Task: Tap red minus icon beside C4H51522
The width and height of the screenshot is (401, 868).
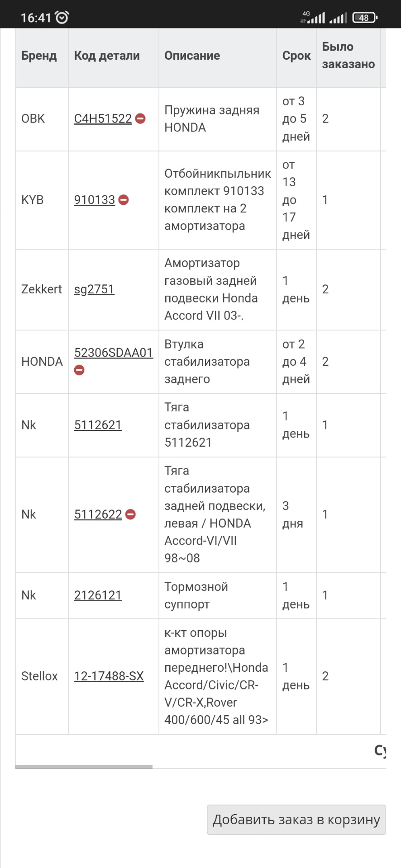Action: 140,118
